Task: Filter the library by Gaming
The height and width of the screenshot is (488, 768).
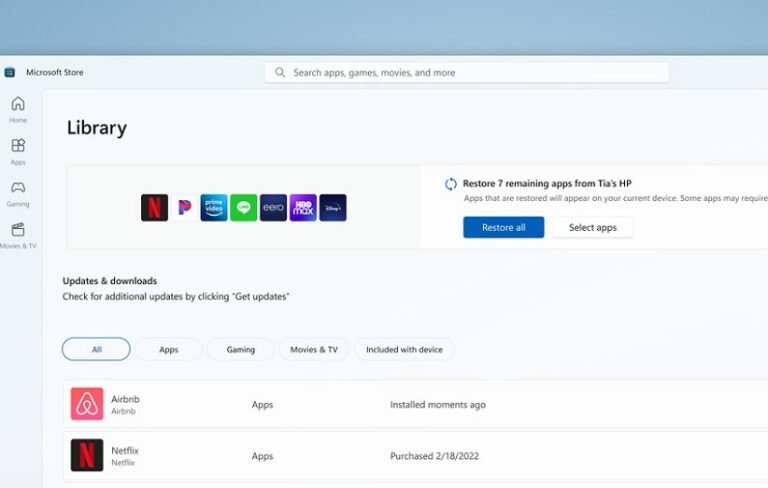Action: [240, 349]
